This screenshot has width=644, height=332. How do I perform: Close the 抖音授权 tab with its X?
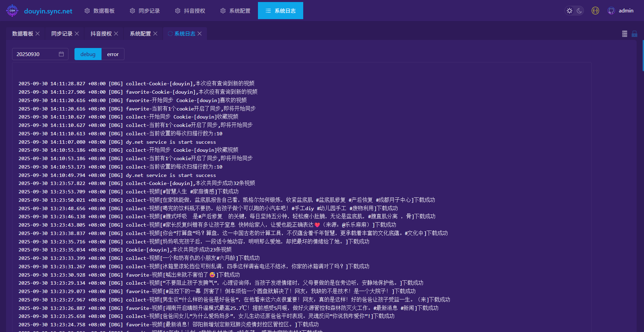(x=116, y=34)
